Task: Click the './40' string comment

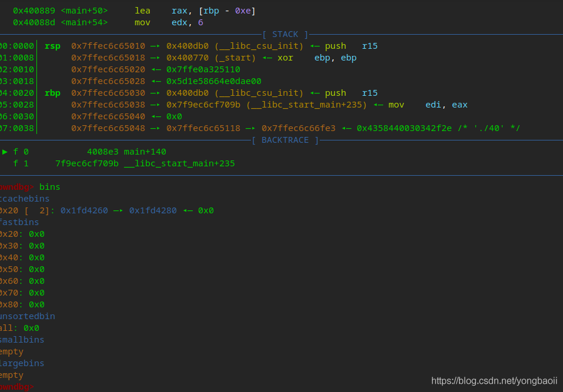Action: 489,129
